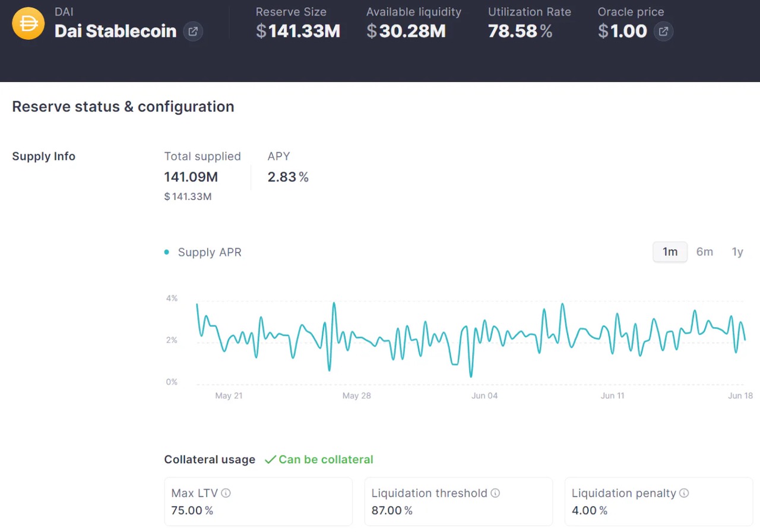Click the Reserve status & configuration heading
The height and width of the screenshot is (532, 760).
tap(123, 107)
